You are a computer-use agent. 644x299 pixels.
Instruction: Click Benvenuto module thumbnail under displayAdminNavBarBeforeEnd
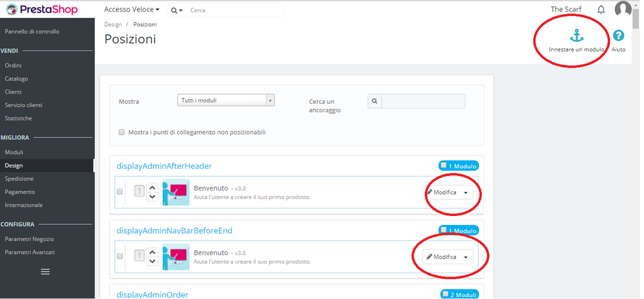(x=176, y=256)
